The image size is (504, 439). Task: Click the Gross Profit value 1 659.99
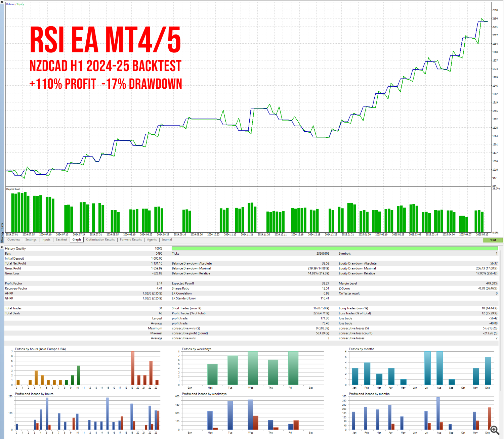pos(157,268)
